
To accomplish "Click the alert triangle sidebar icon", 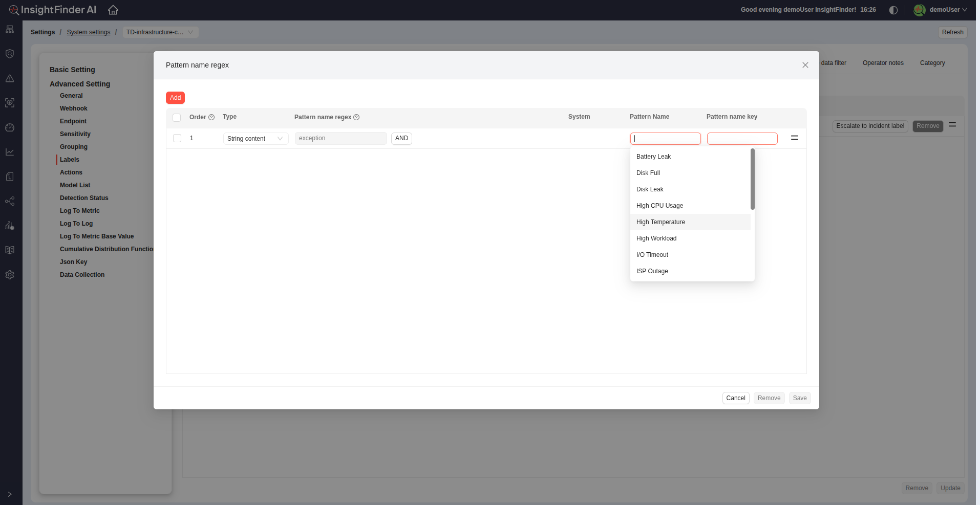I will (x=10, y=78).
